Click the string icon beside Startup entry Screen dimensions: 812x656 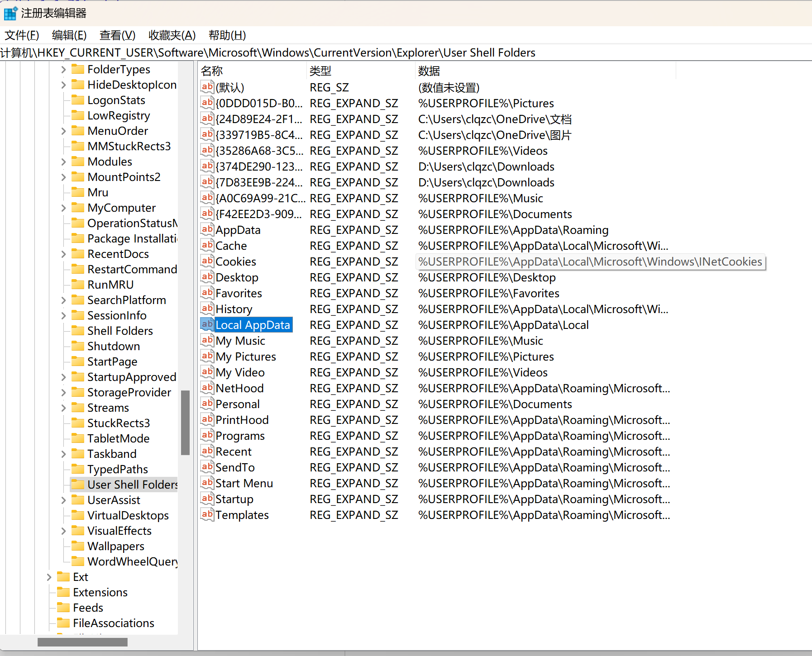point(207,499)
